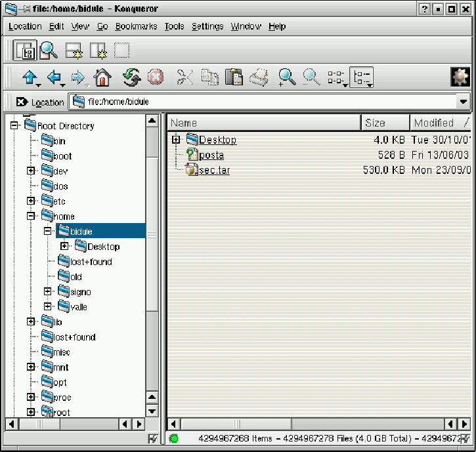Click sidebar vertical scrollbar handle
This screenshot has width=476, height=452.
pos(152,234)
